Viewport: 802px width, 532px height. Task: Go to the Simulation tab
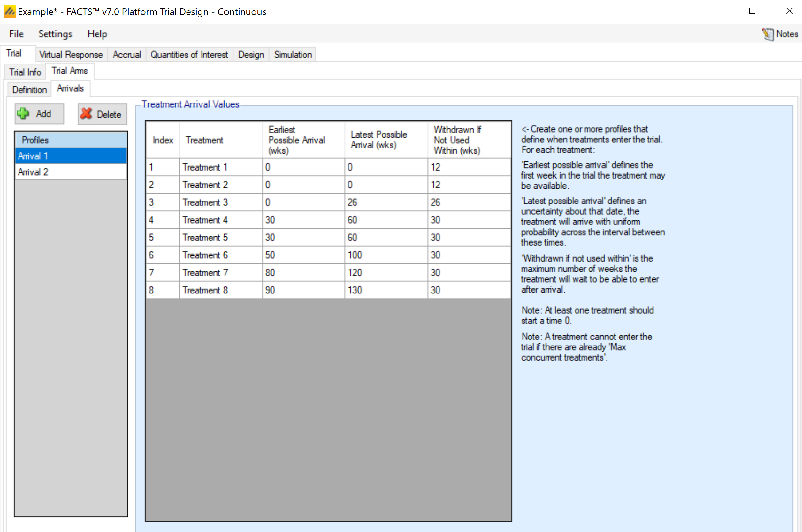(293, 55)
